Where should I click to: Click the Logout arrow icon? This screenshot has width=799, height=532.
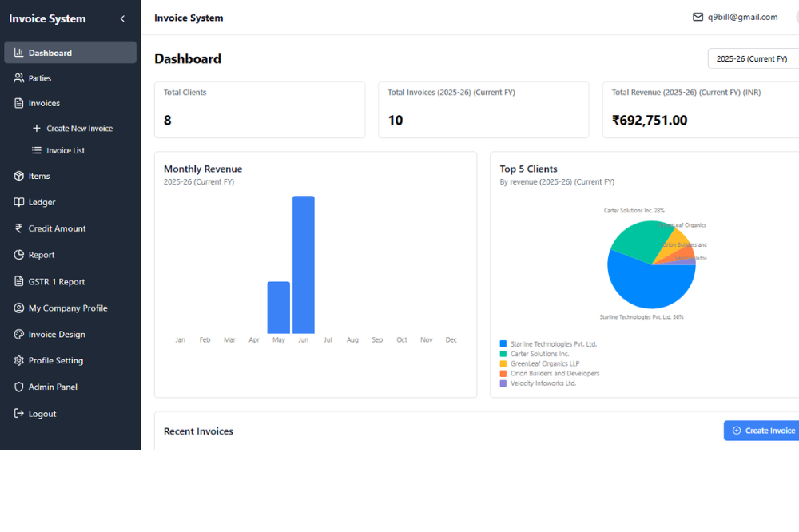tap(19, 413)
